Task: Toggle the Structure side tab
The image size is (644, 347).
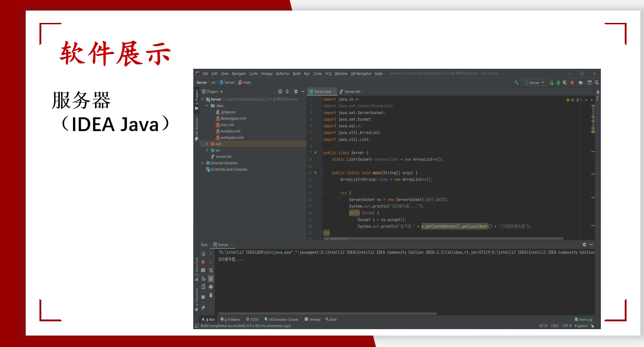Action: click(x=196, y=269)
